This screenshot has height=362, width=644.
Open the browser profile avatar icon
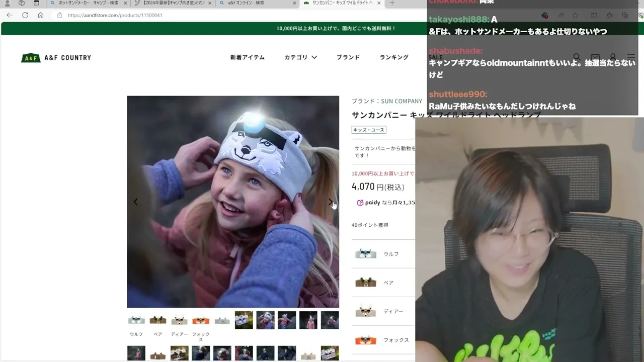pos(7,3)
